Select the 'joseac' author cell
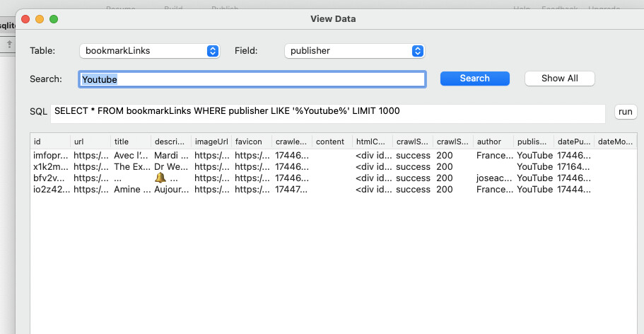Screen dimensions: 644x334 tap(493, 178)
